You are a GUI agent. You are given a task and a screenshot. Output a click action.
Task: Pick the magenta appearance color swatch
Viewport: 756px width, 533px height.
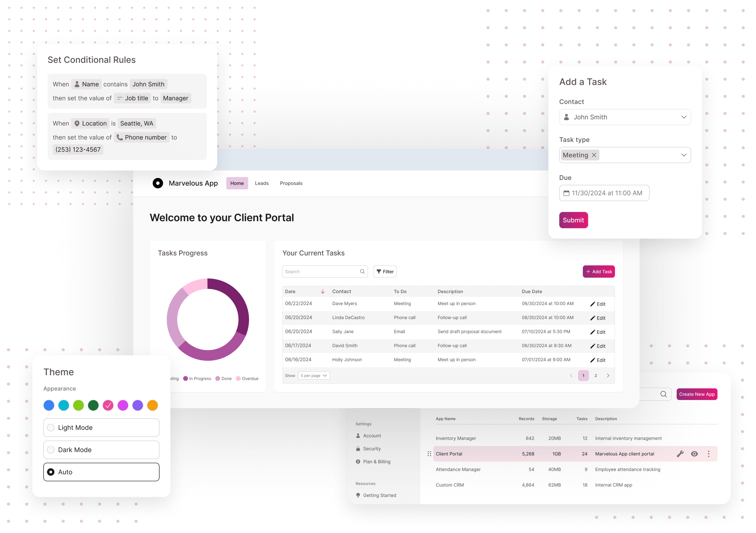pyautogui.click(x=123, y=405)
